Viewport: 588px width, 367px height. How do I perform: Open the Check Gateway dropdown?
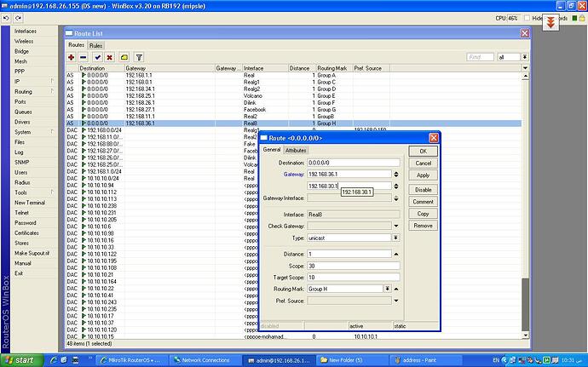[395, 227]
